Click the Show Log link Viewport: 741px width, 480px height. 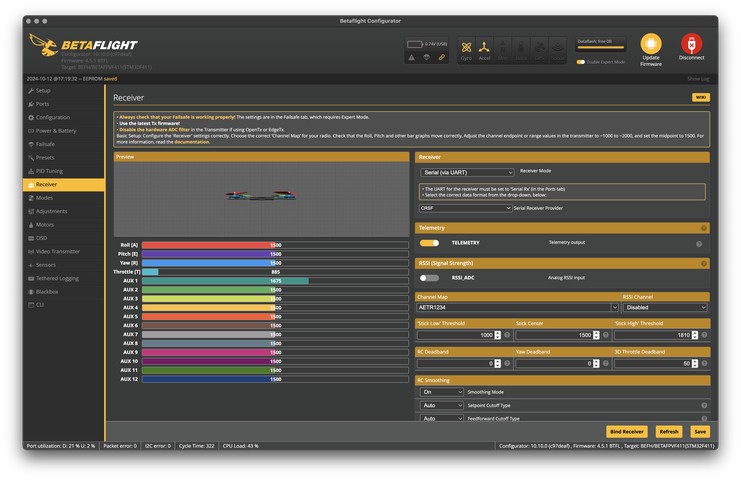click(x=698, y=79)
